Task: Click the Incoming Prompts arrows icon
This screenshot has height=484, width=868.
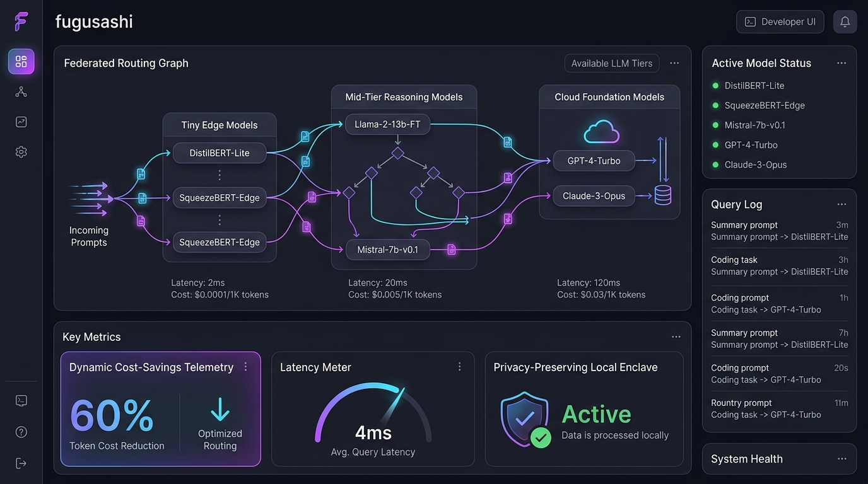Action: (90, 199)
